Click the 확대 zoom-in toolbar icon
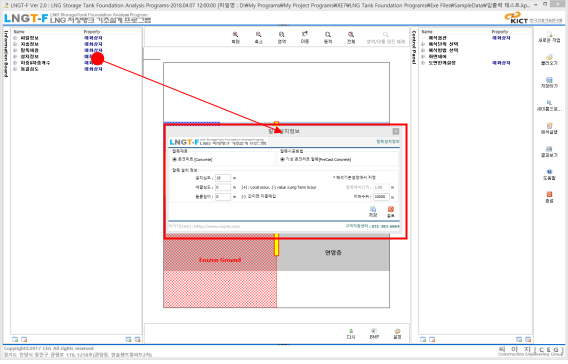568x364 pixels. pyautogui.click(x=235, y=37)
